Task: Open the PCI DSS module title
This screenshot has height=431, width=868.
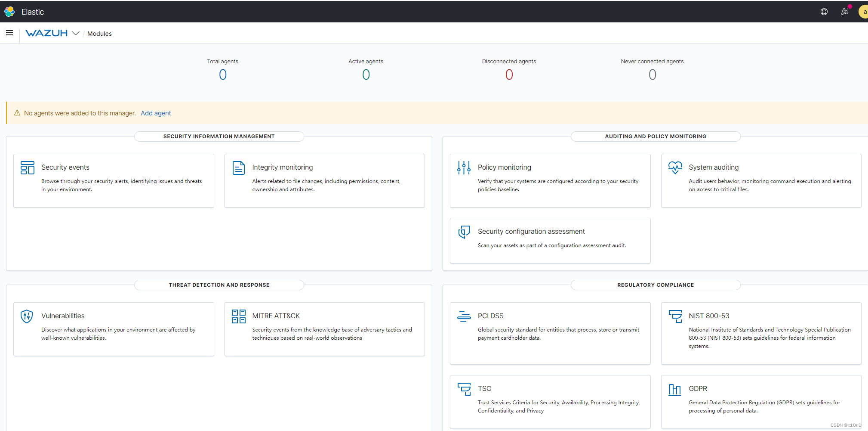Action: (x=491, y=316)
